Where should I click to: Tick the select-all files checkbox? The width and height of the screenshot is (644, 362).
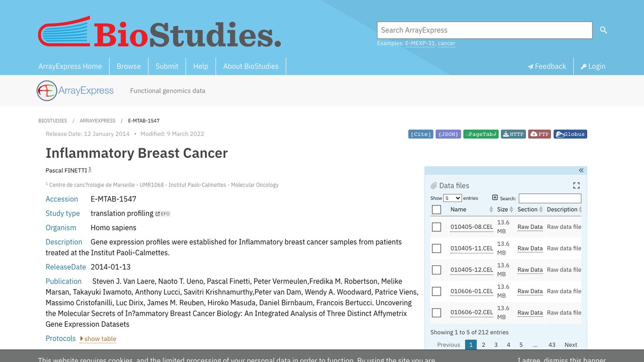click(436, 210)
